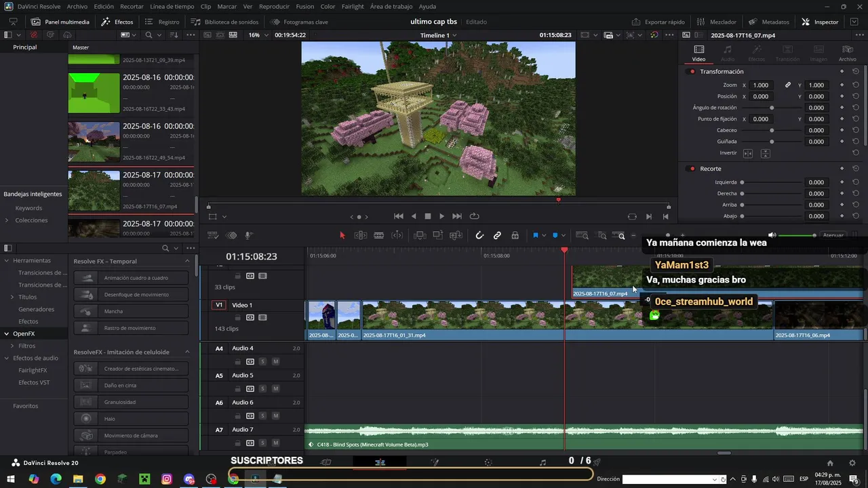Screen dimensions: 868x488
Task: Select thumbnail 2025-08-16T22_33_43.mp4
Action: 94,93
